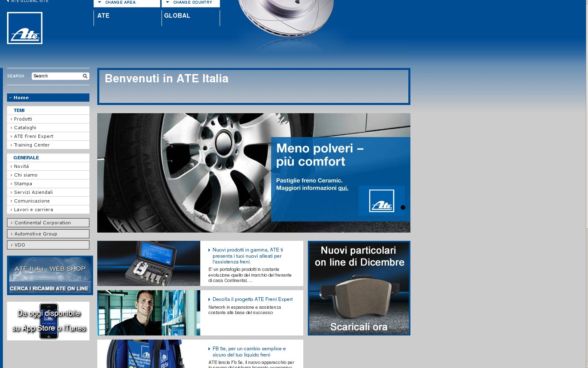
Task: Open the Home menu item
Action: click(48, 98)
